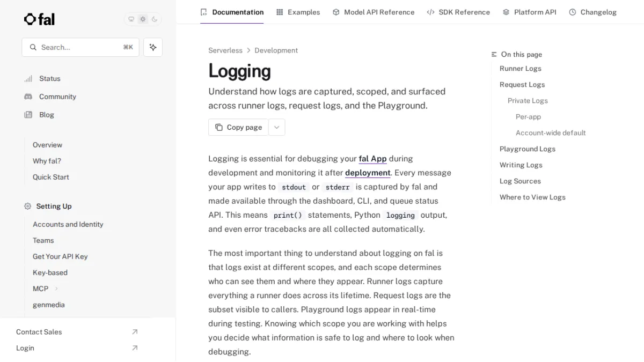Click the Setting Up gear icon
This screenshot has height=362, width=644.
pyautogui.click(x=28, y=206)
